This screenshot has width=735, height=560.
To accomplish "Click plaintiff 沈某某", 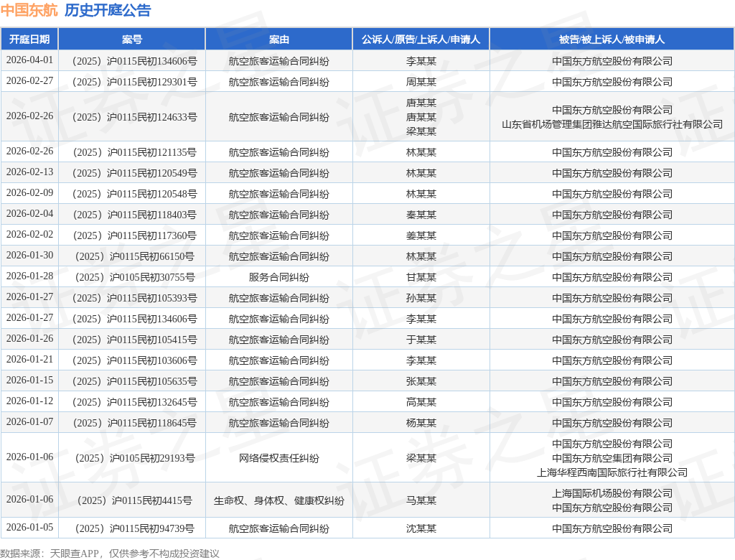I will pyautogui.click(x=421, y=528).
